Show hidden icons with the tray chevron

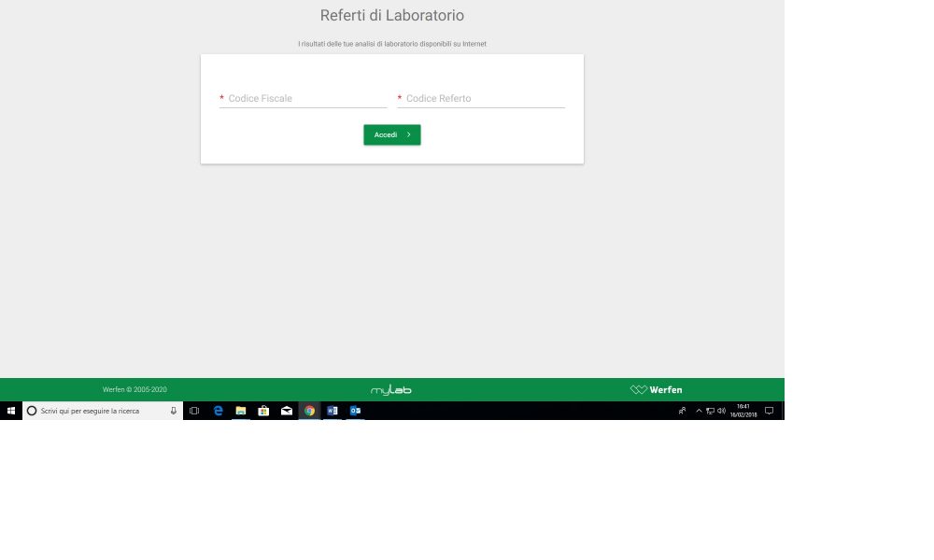click(699, 411)
